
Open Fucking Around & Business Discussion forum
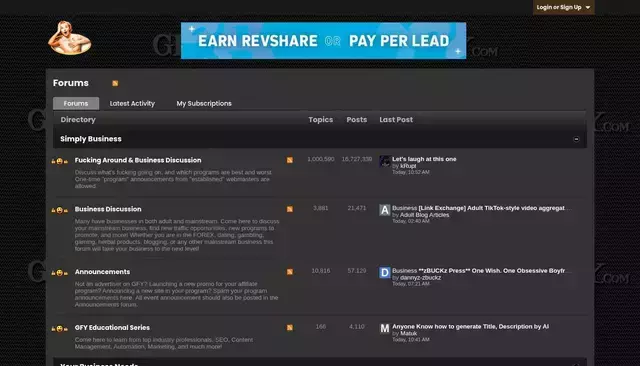click(x=138, y=160)
